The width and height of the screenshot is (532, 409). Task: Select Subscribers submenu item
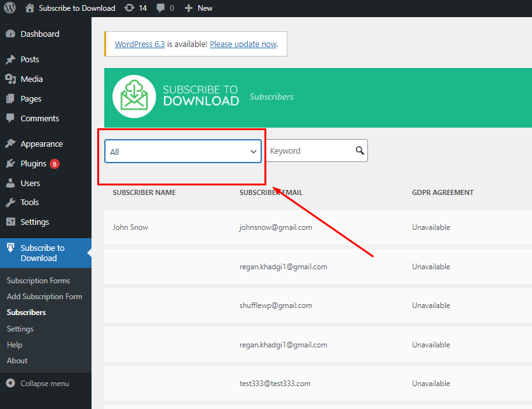coord(26,312)
